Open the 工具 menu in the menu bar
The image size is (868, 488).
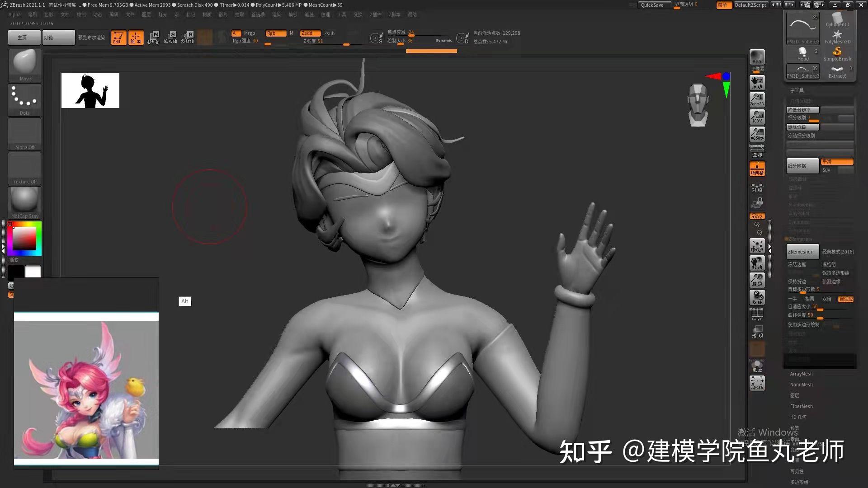coord(342,14)
